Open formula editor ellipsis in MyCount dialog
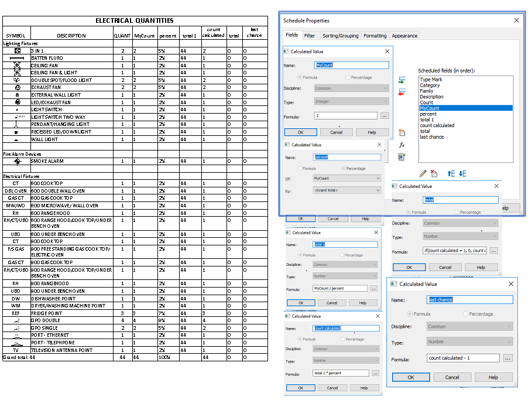The width and height of the screenshot is (532, 400). point(385,116)
